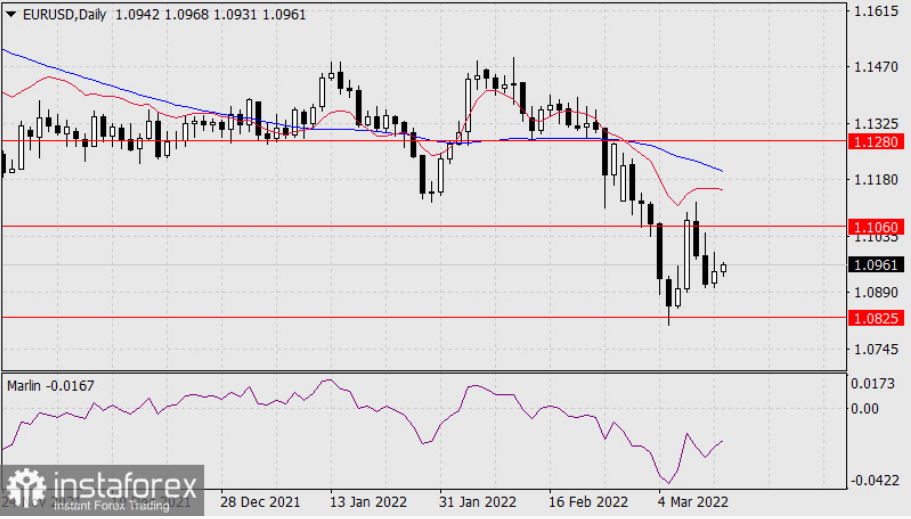911x519 pixels.
Task: Click the instaforex watermark text
Action: [125, 484]
